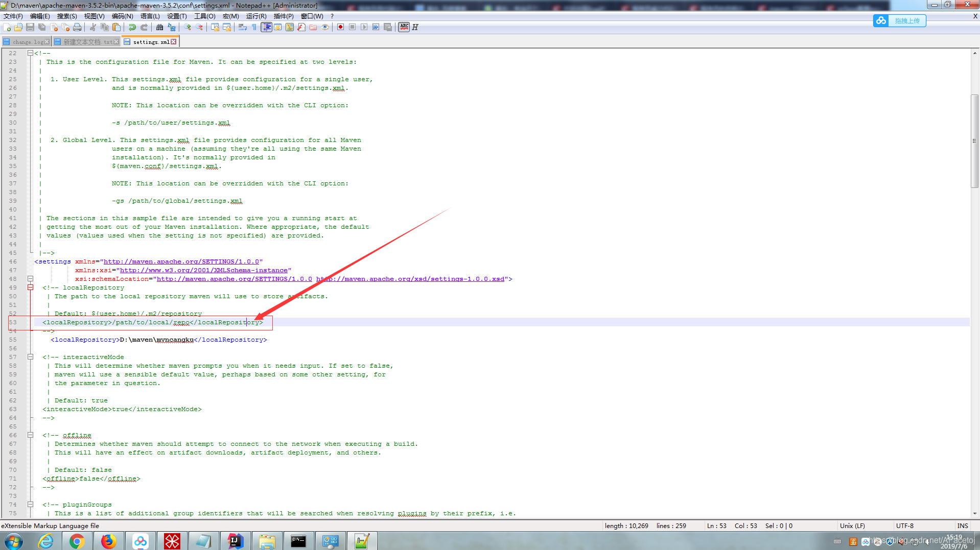Collapse the pluginGroups fold at line 74

click(30, 505)
